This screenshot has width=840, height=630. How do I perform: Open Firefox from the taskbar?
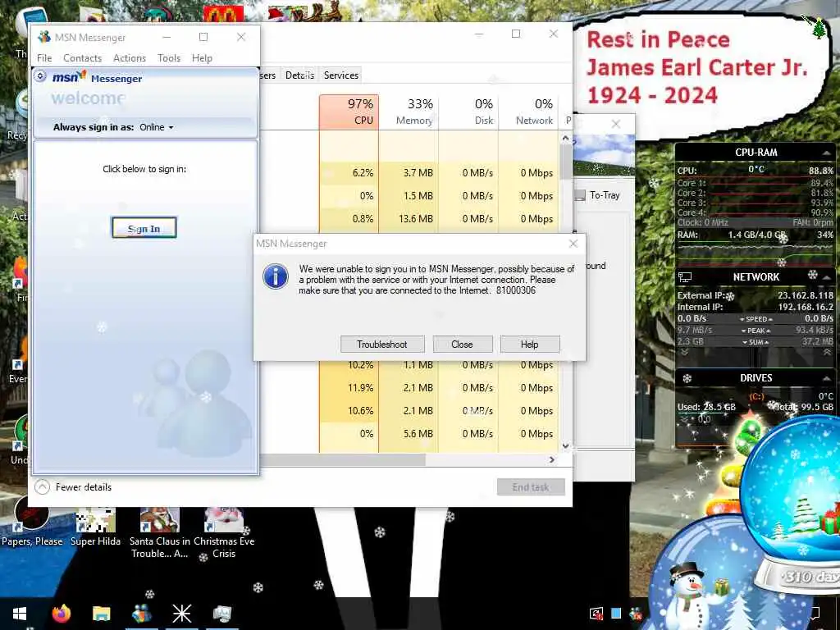click(61, 613)
